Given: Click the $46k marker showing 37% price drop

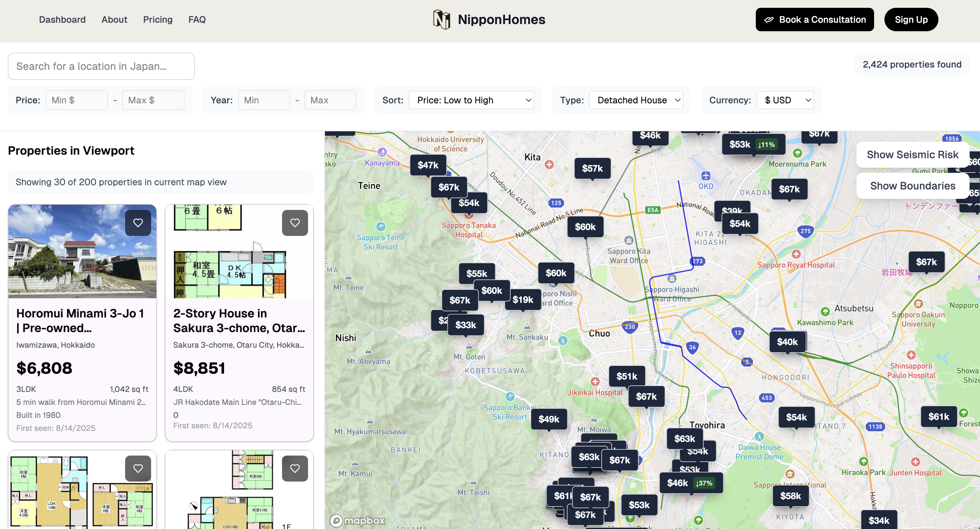Looking at the screenshot, I should click(x=690, y=483).
